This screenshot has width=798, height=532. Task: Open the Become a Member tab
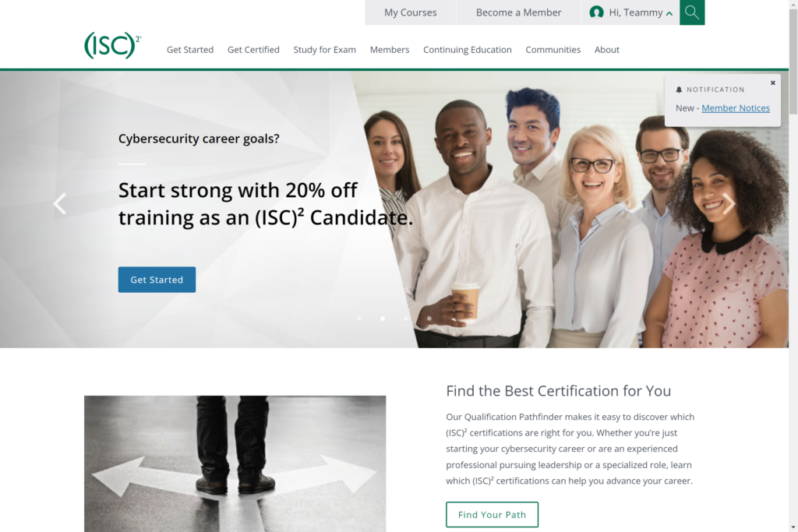tap(518, 12)
